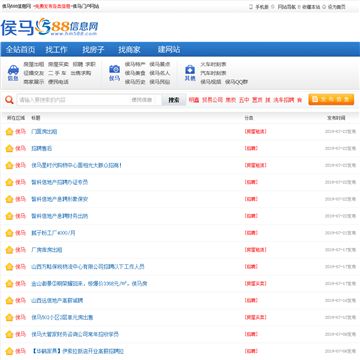Click the 搜索 search button
The height and width of the screenshot is (360, 360).
coord(174,100)
